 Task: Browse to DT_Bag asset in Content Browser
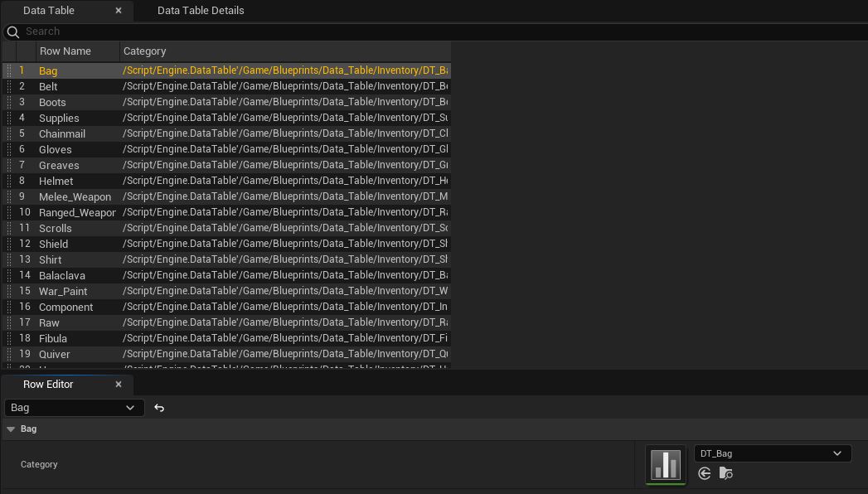click(725, 473)
